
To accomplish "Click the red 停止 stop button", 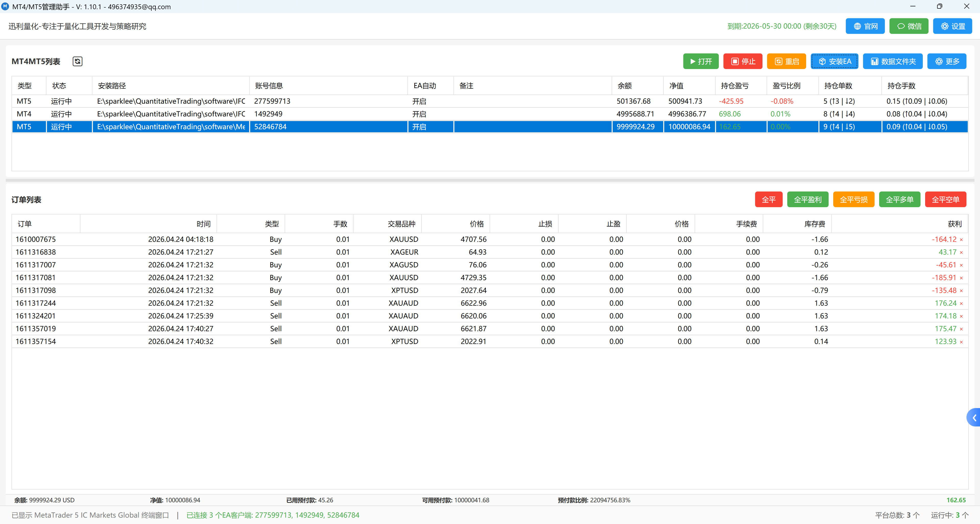I will click(x=743, y=61).
